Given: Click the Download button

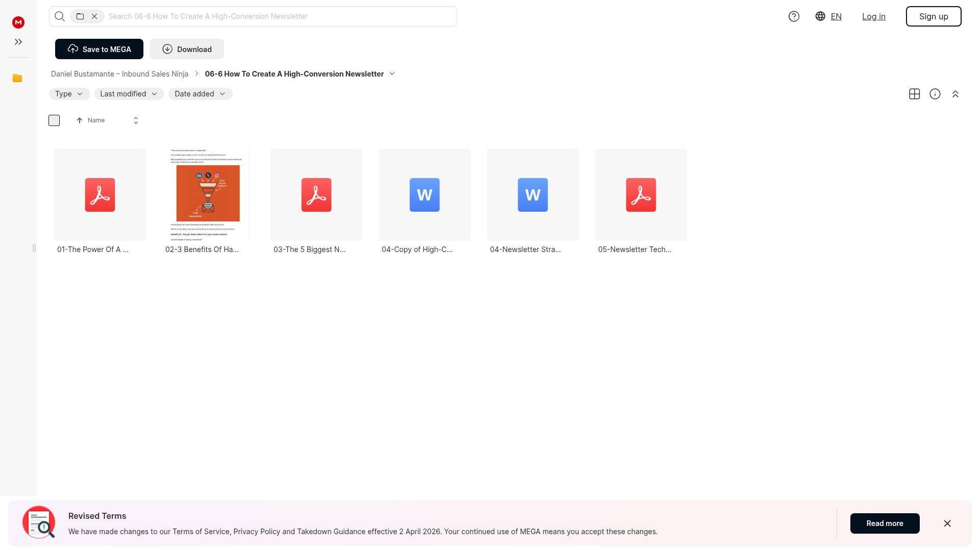Looking at the screenshot, I should click(x=186, y=49).
